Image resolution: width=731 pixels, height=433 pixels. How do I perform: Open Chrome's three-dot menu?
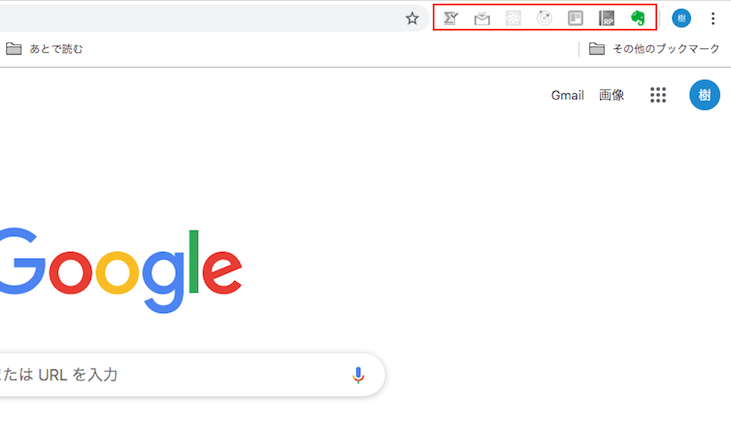tap(713, 18)
